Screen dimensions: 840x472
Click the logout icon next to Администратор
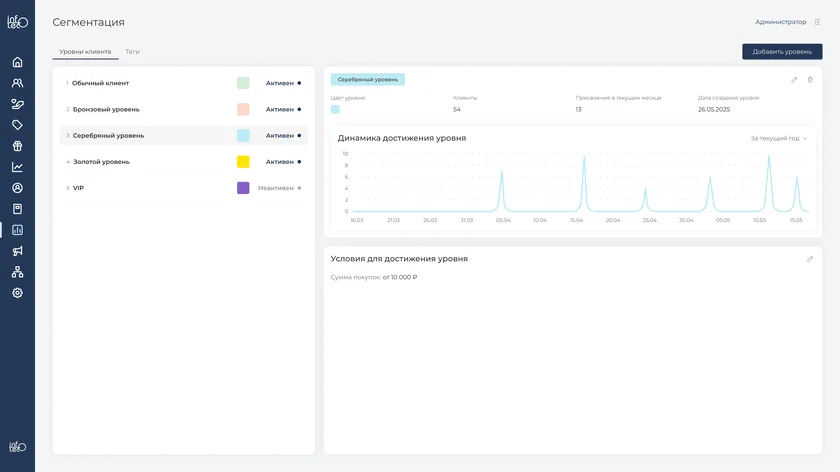click(817, 22)
